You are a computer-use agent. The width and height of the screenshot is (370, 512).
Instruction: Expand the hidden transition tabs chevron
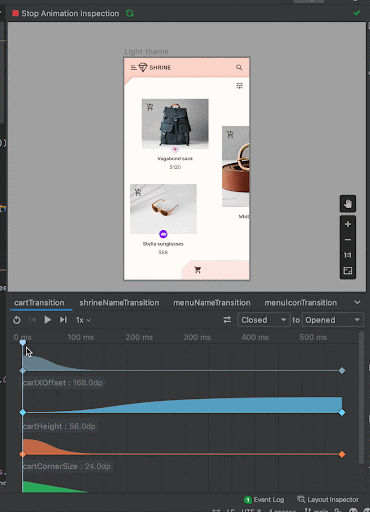(357, 302)
